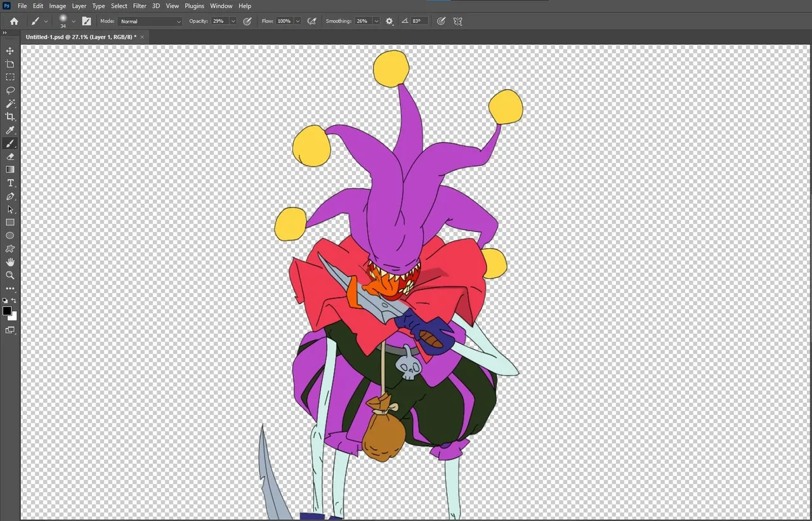Screen dimensions: 812x521
Task: Click the Home button in options bar
Action: click(14, 21)
